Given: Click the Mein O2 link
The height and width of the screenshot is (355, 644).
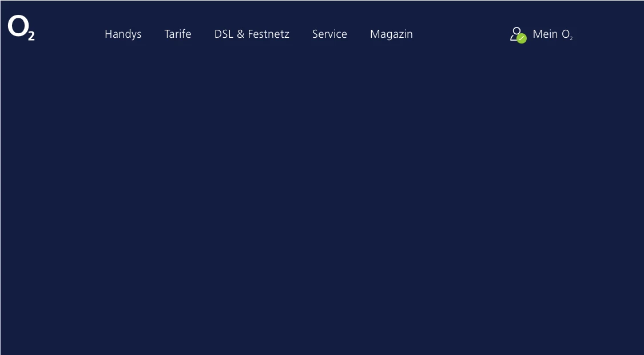Looking at the screenshot, I should coord(552,34).
